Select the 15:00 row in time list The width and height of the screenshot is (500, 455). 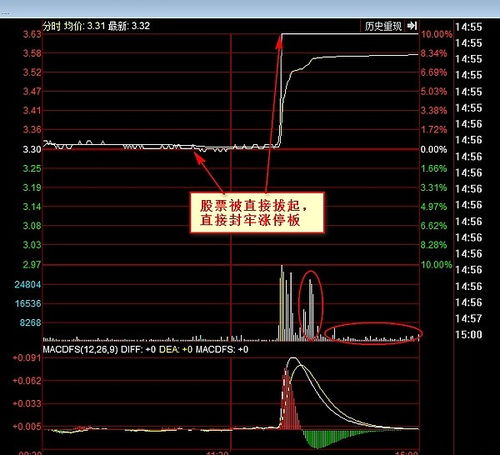[469, 334]
